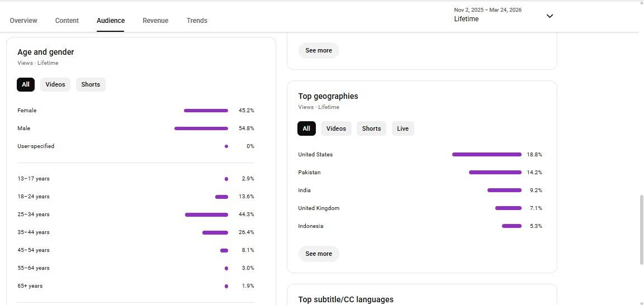This screenshot has width=644, height=305.
Task: Click the United States views bar
Action: (x=486, y=155)
